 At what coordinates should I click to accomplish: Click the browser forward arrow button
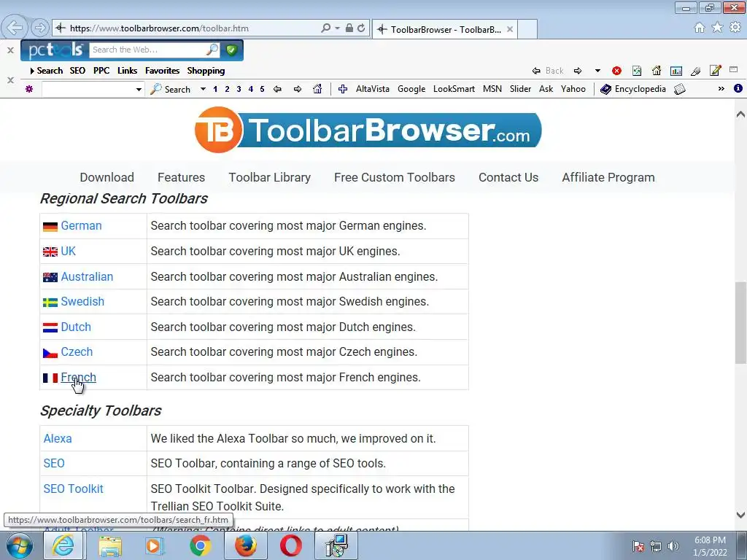pyautogui.click(x=40, y=28)
